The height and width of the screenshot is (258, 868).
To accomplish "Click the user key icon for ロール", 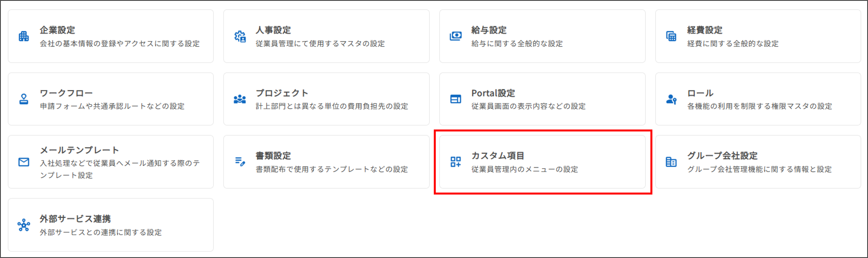I will [x=671, y=99].
